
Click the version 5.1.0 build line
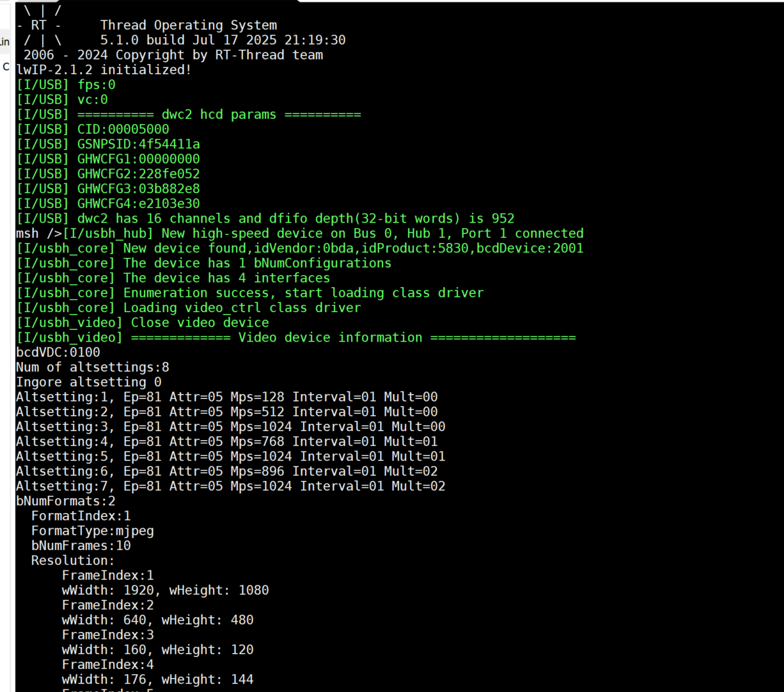tap(223, 40)
